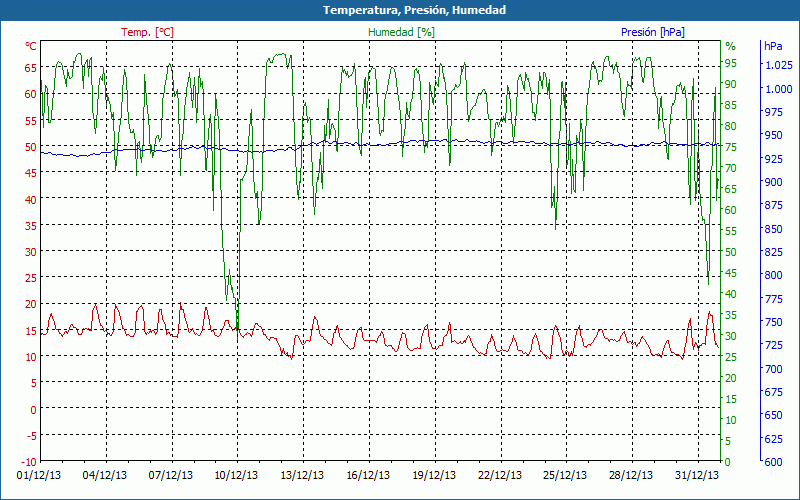Click the 01/12/13 date label
The width and height of the screenshot is (800, 500).
coord(39,476)
